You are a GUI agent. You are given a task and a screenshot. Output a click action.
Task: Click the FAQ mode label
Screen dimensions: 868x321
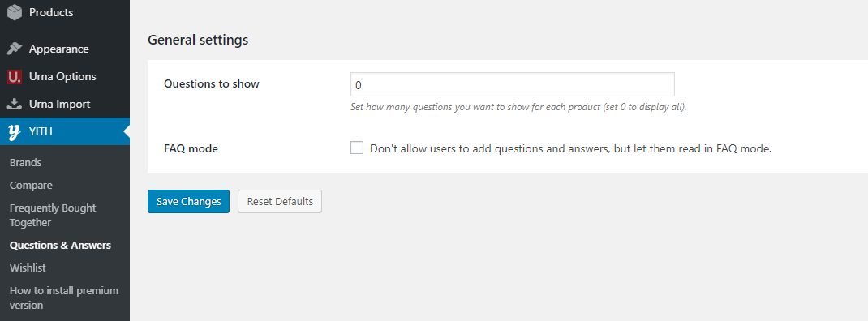click(x=191, y=149)
